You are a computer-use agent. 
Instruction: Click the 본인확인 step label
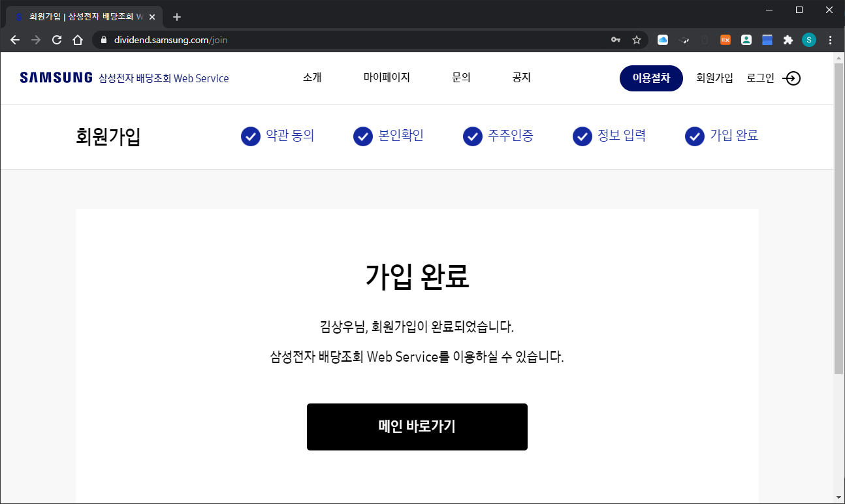(x=401, y=136)
